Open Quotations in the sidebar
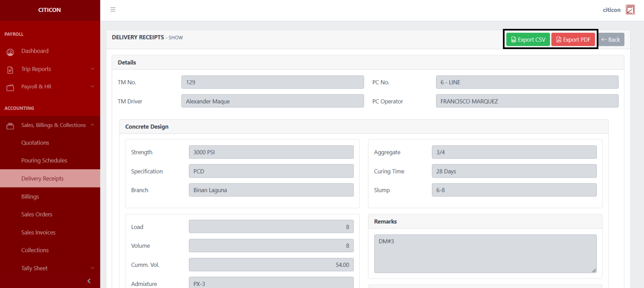The image size is (644, 288). pos(35,143)
